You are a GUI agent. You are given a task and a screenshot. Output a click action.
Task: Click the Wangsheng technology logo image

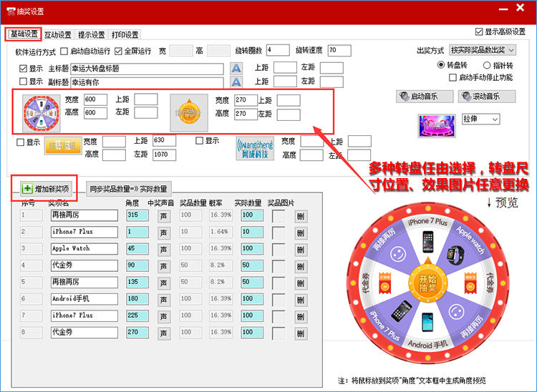(x=255, y=148)
